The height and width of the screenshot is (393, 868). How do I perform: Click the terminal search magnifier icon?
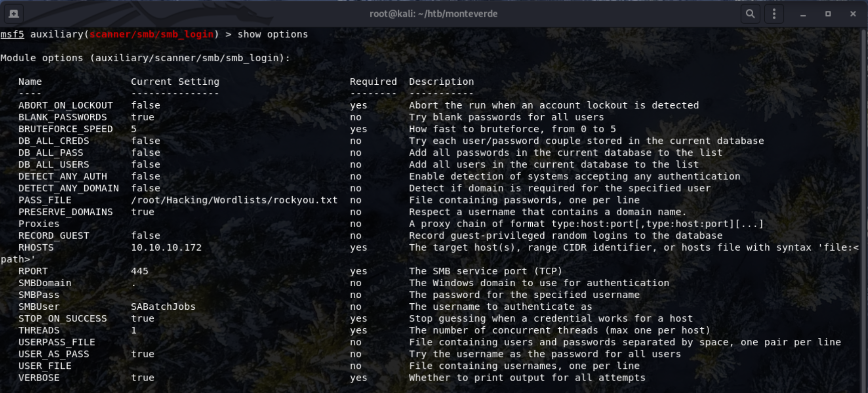pos(750,14)
